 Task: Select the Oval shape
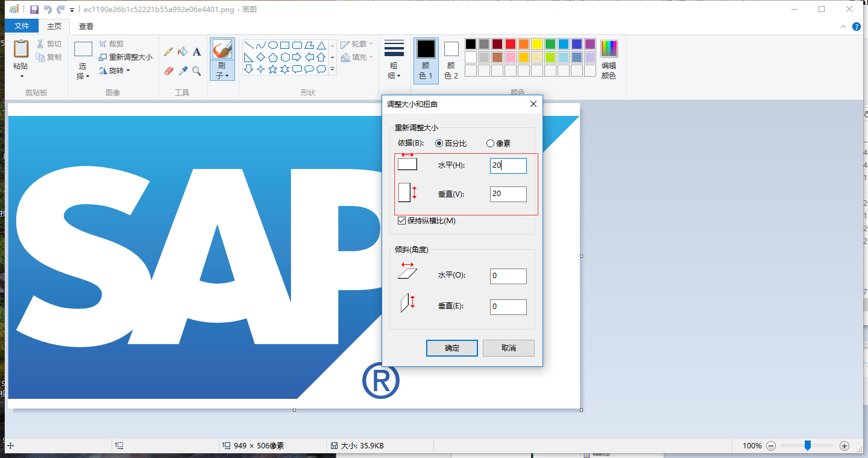(x=272, y=45)
